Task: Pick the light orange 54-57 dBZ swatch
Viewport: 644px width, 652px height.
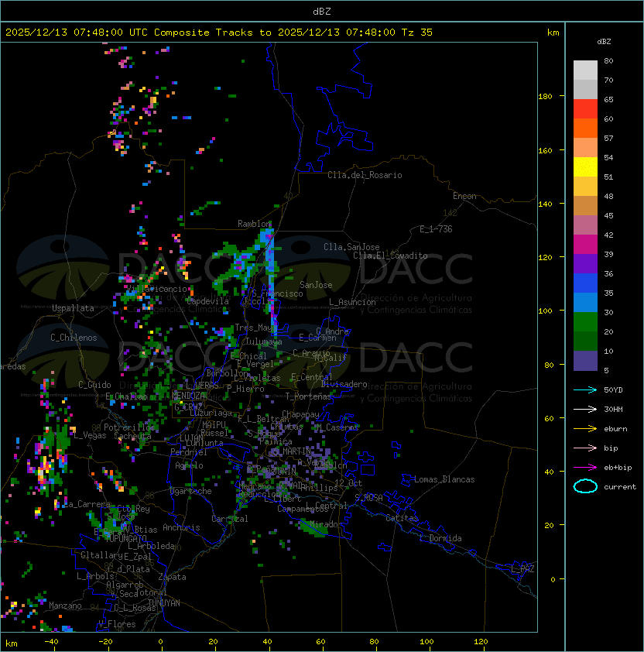Action: pos(585,148)
